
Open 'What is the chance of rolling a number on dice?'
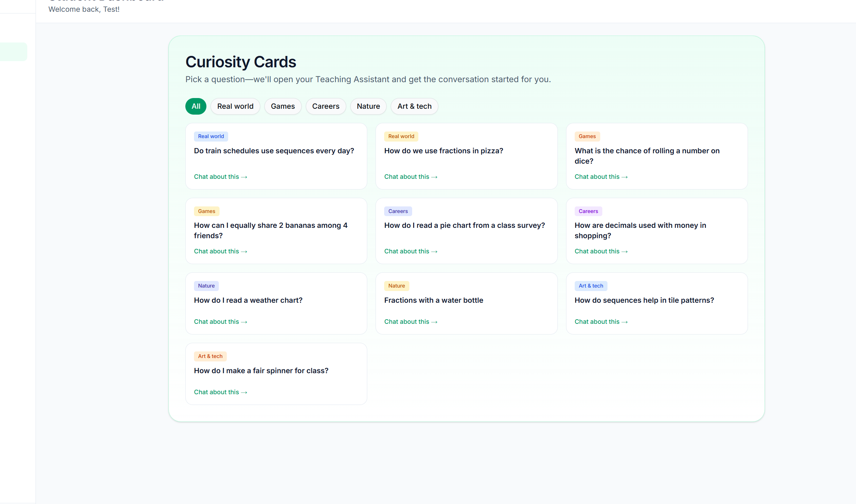[647, 156]
